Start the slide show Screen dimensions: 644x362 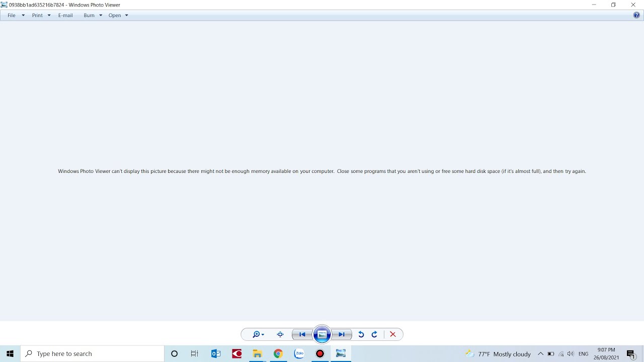(322, 334)
